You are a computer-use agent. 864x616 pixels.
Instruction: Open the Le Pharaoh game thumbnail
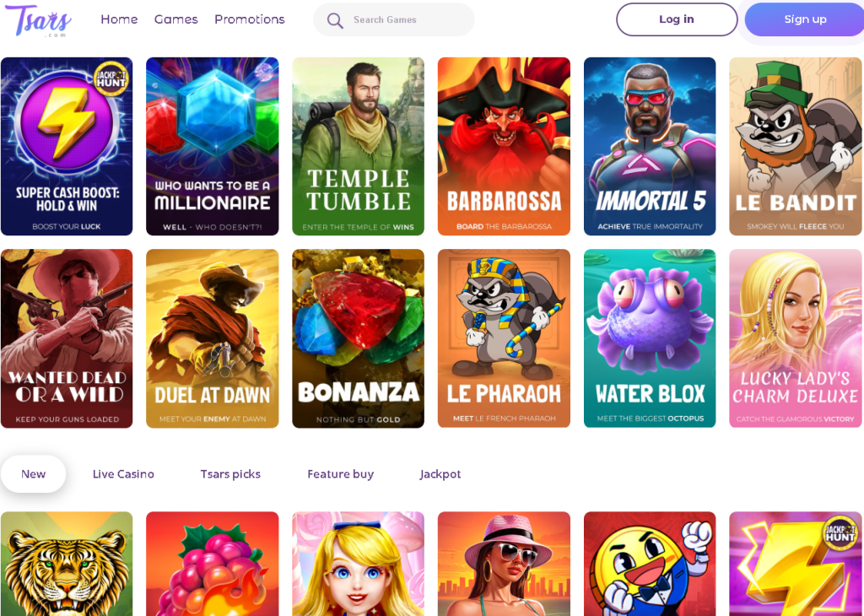[504, 338]
